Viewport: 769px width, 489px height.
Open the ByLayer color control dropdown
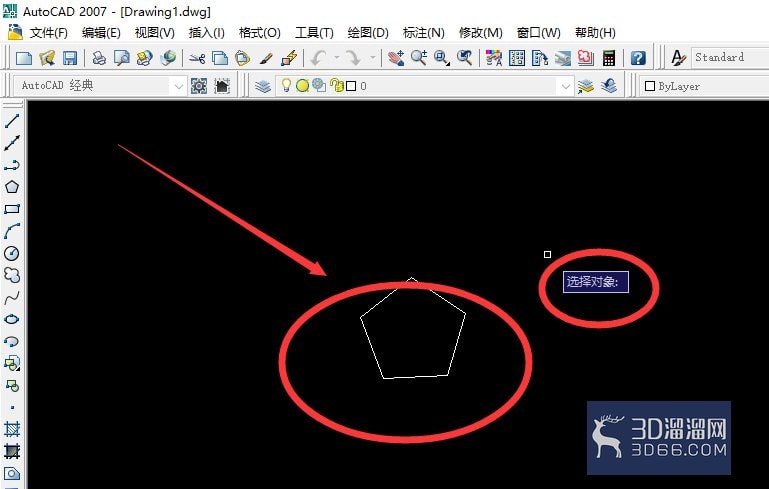705,86
